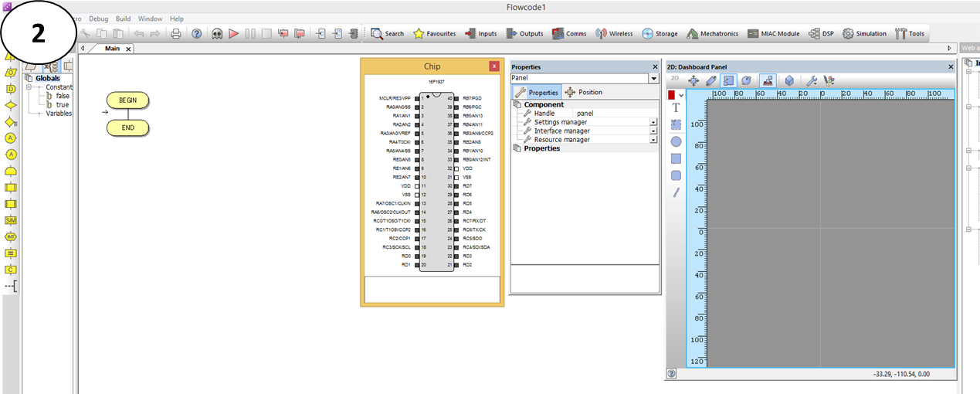Click the ghost debugger icon
The image size is (980, 394).
pos(217,34)
